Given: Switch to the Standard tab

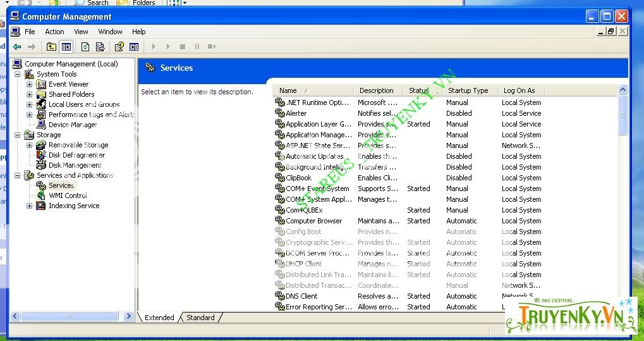Looking at the screenshot, I should pyautogui.click(x=200, y=318).
